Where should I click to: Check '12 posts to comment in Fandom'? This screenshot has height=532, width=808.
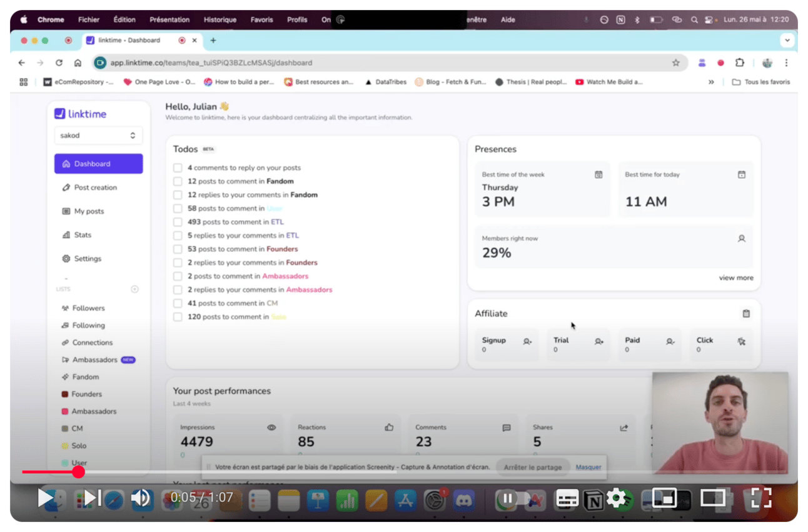pyautogui.click(x=178, y=181)
